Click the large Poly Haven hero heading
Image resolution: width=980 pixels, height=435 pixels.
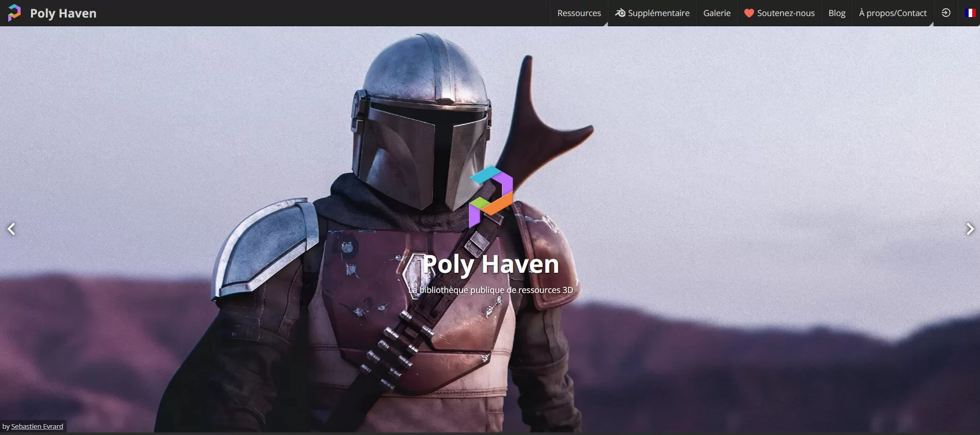pyautogui.click(x=491, y=264)
